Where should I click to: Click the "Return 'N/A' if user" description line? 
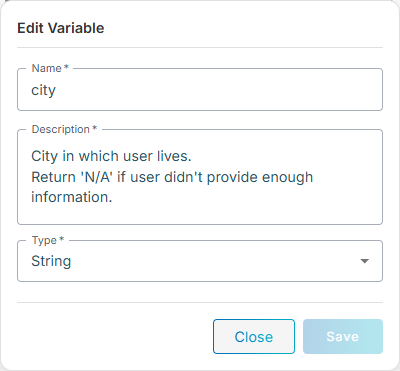pos(172,177)
